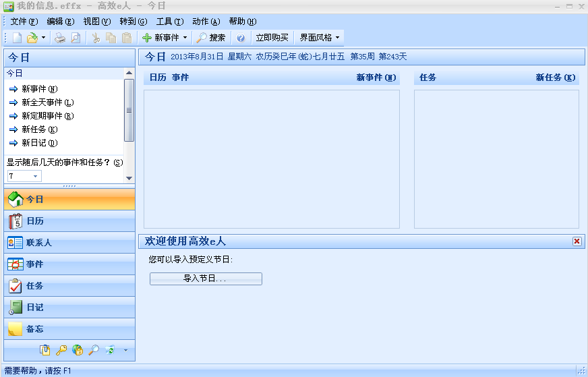Click 立即购买 in the toolbar
Screen dimensions: 588x377
pos(272,38)
